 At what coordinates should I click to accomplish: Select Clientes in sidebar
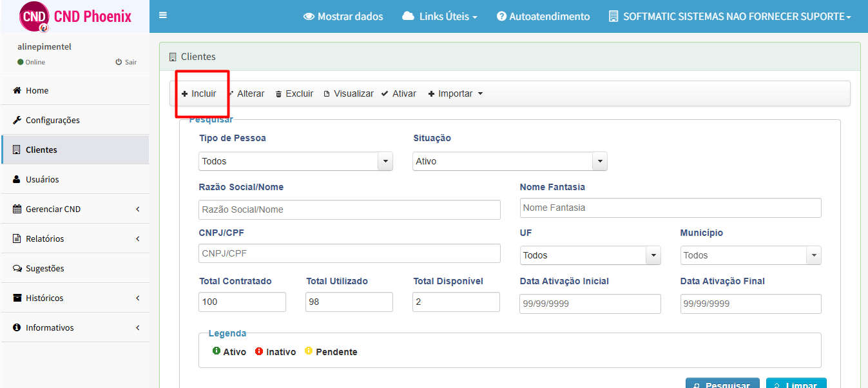click(75, 150)
